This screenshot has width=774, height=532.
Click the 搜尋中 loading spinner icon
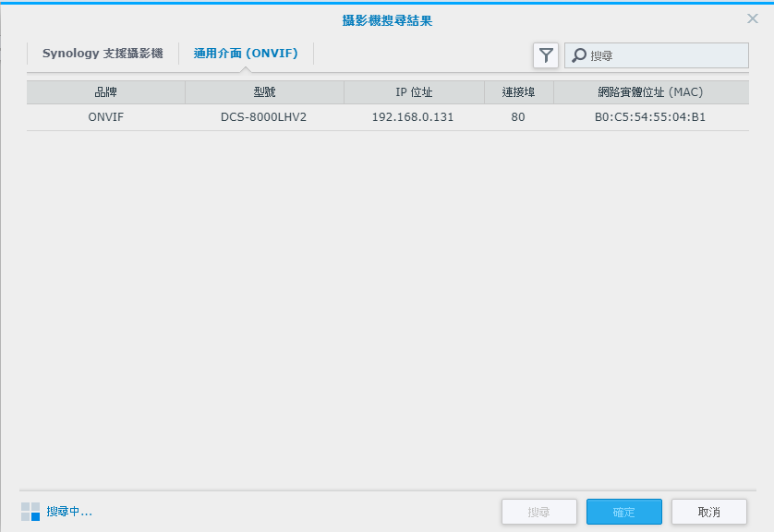pyautogui.click(x=30, y=512)
